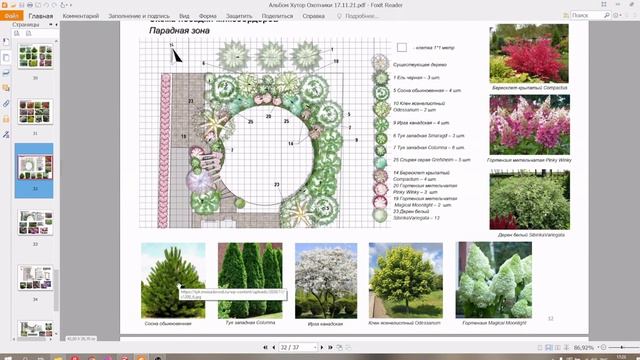Viewport: 640px width, 360px height.
Task: Select the hand tool in quick access
Action: (63, 5)
